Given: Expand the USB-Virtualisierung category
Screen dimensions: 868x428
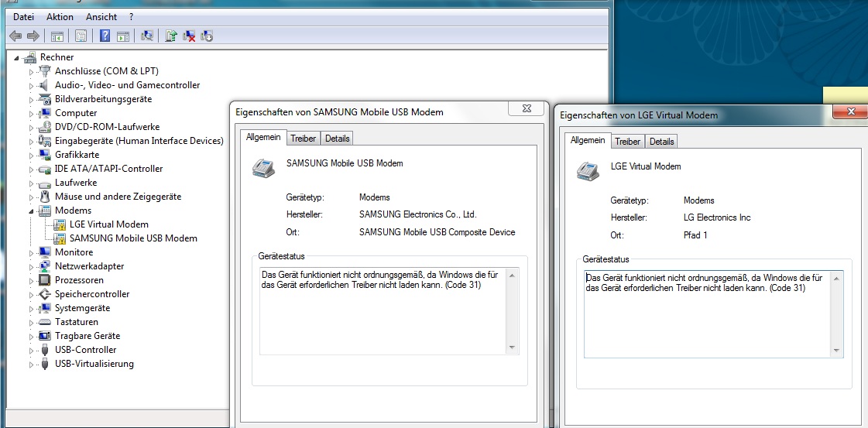Looking at the screenshot, I should [31, 364].
